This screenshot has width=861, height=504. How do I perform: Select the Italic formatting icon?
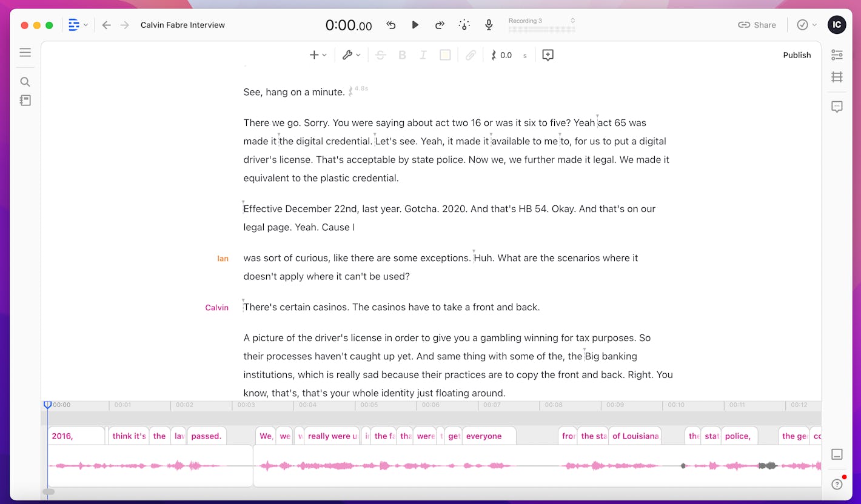423,55
